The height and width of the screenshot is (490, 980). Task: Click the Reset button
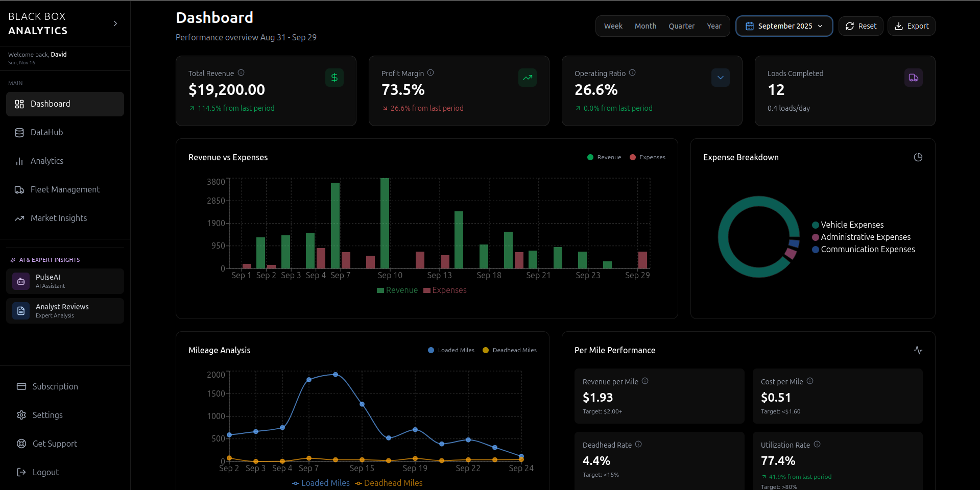pyautogui.click(x=861, y=26)
